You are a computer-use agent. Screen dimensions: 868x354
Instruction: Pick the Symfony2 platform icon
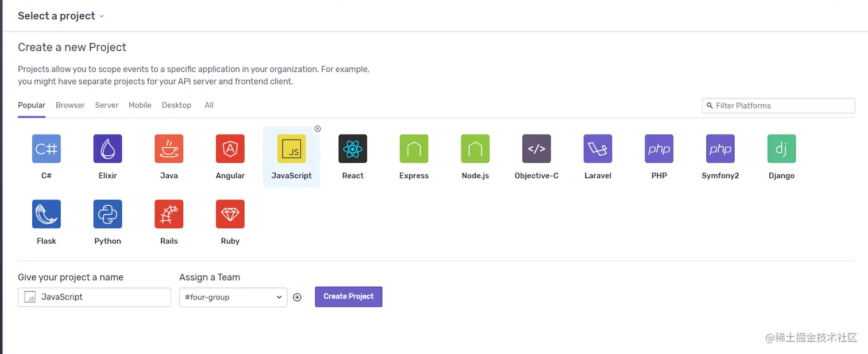pyautogui.click(x=720, y=149)
